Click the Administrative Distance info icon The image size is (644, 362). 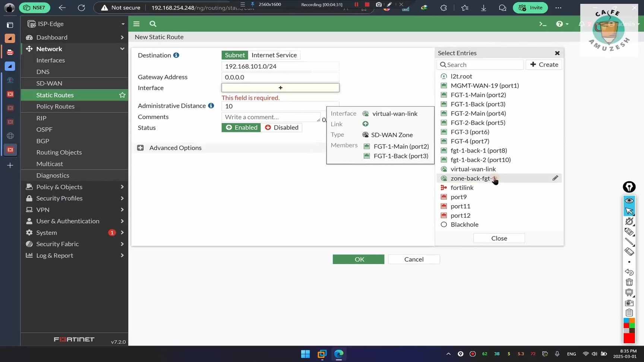point(211,106)
